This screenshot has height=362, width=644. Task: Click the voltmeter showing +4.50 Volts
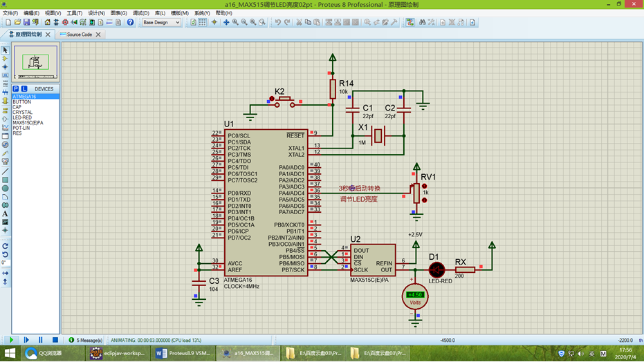(x=415, y=296)
